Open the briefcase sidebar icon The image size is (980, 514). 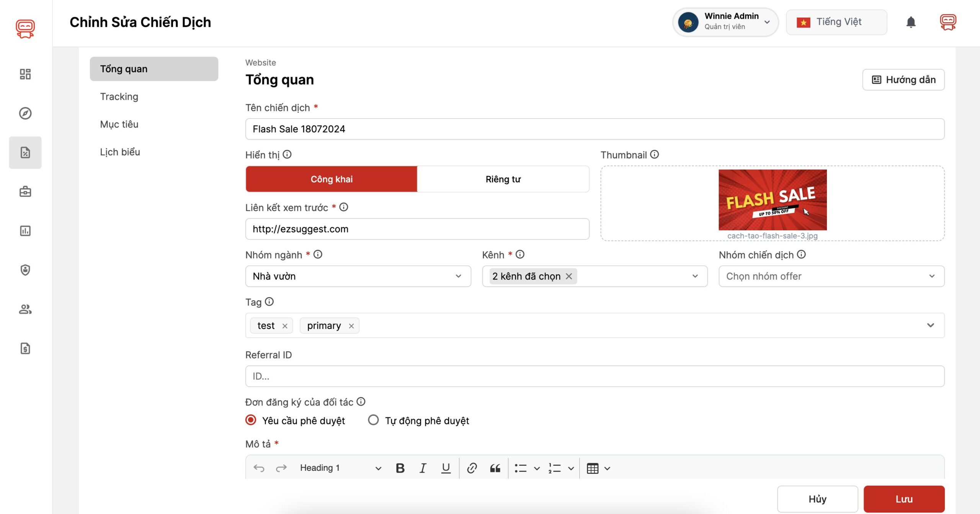click(x=25, y=192)
